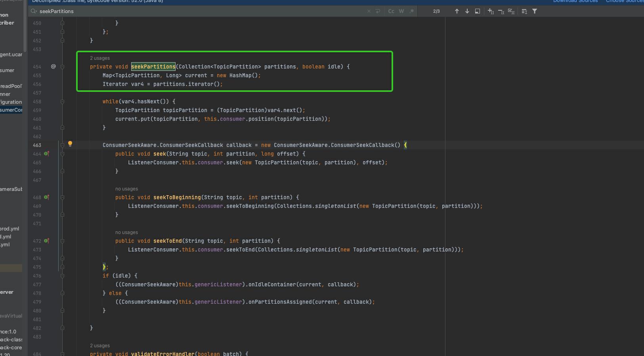The height and width of the screenshot is (356, 644).
Task: Go to next occurrence with down arrow
Action: pos(467,11)
